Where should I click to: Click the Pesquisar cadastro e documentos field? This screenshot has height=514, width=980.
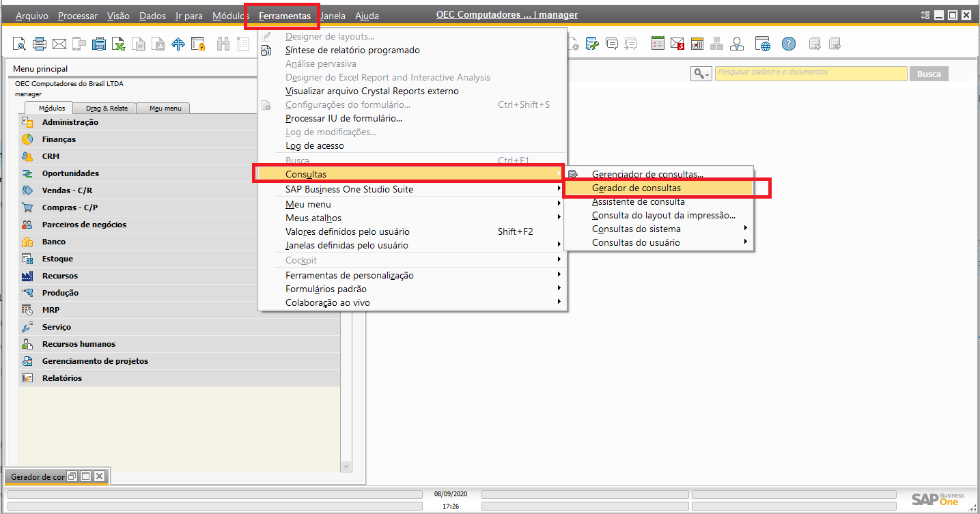click(811, 74)
